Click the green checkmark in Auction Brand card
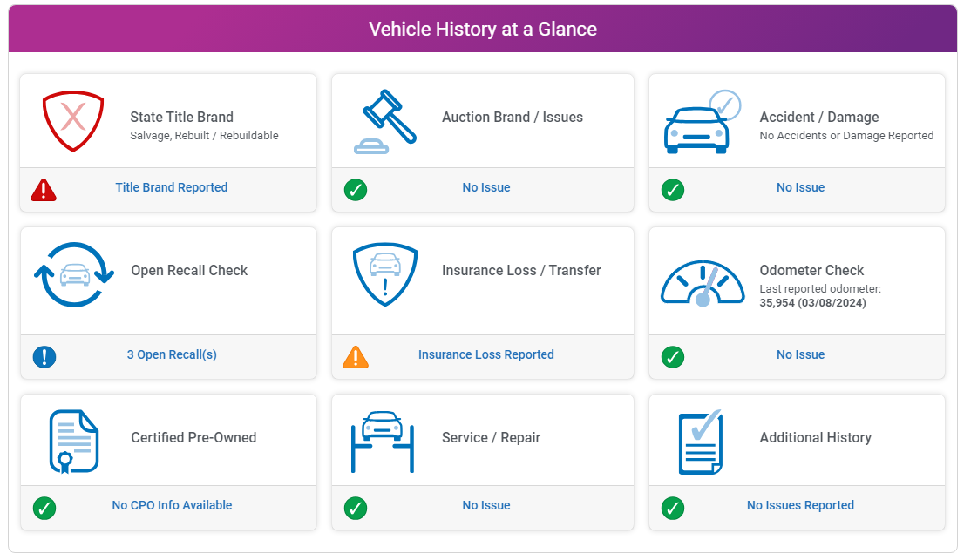964x560 pixels. tap(356, 189)
